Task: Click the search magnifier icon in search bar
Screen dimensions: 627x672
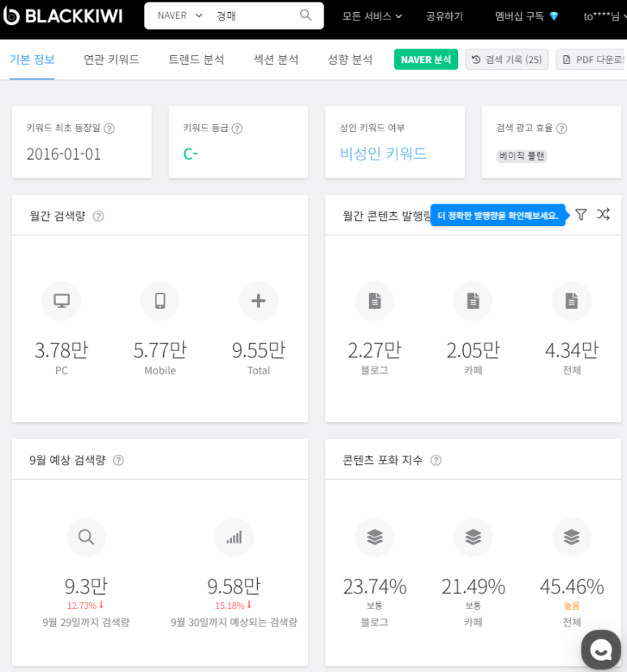Action: [x=306, y=15]
